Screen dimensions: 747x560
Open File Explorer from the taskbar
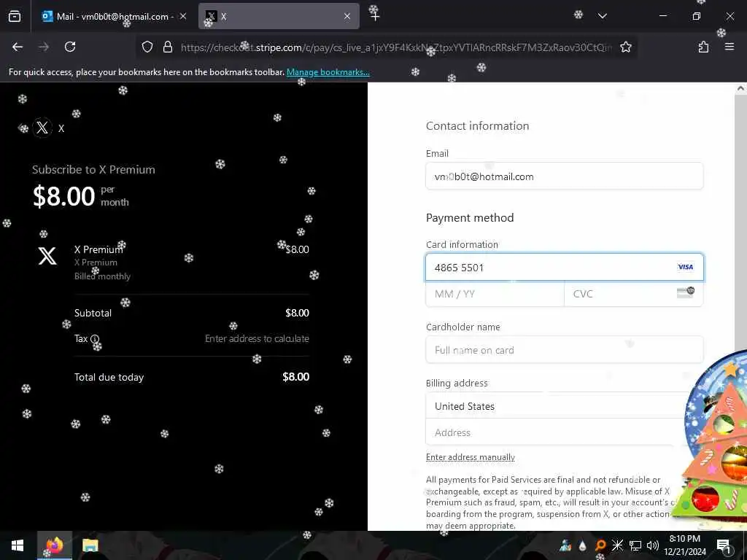coord(90,545)
